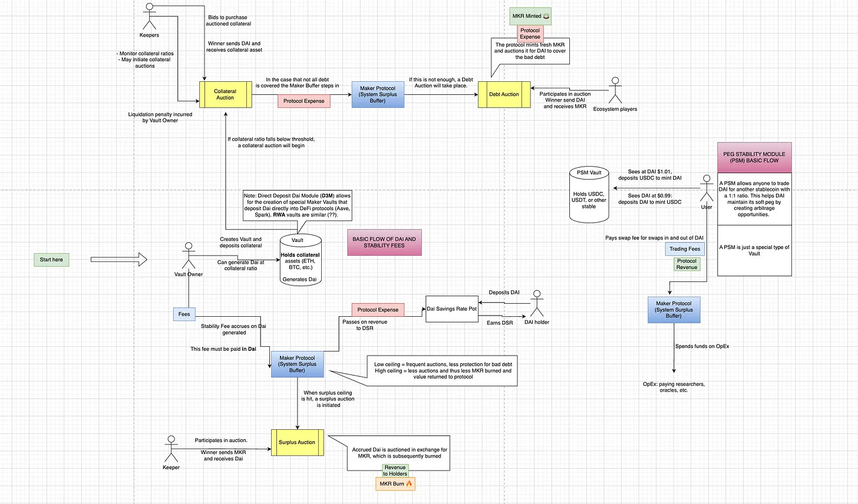Select the Vault cylinder holding collateral assets
This screenshot has height=504, width=858.
coord(301,260)
